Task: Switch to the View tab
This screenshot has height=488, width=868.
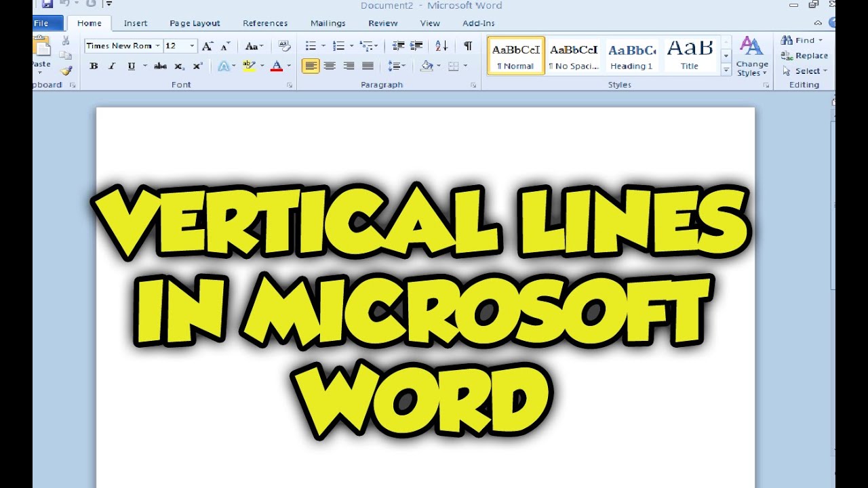Action: point(430,23)
